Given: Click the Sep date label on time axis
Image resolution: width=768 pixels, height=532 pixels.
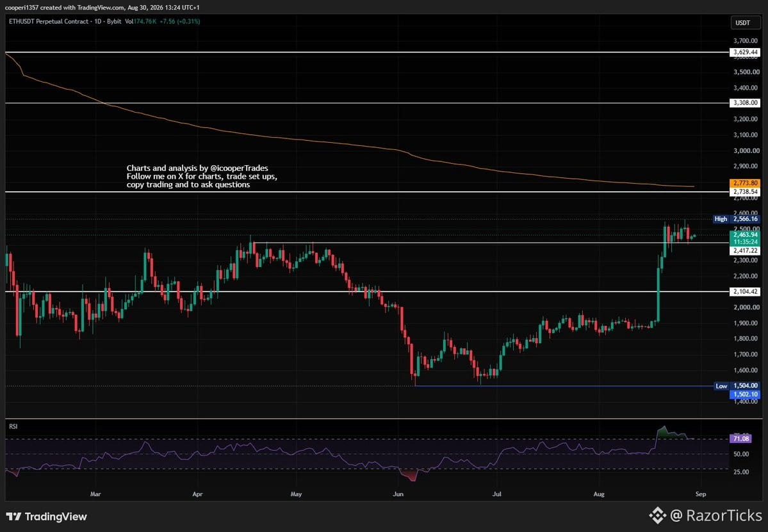Looking at the screenshot, I should coord(701,494).
